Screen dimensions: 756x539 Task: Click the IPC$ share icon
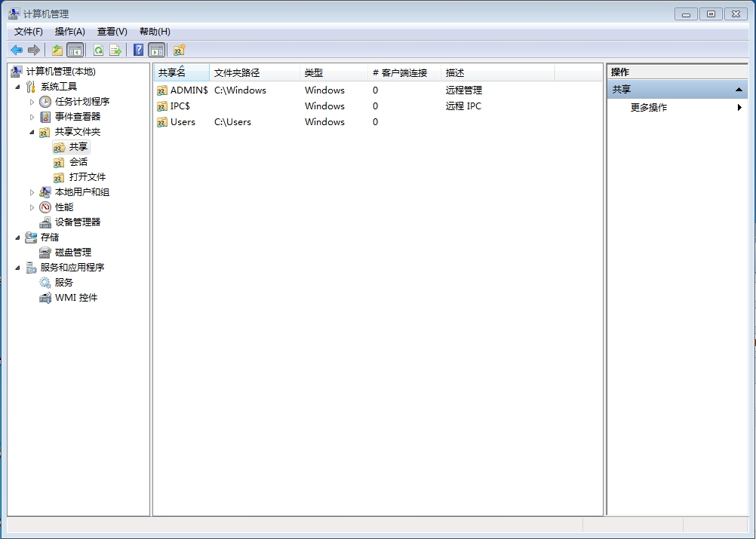(x=162, y=106)
